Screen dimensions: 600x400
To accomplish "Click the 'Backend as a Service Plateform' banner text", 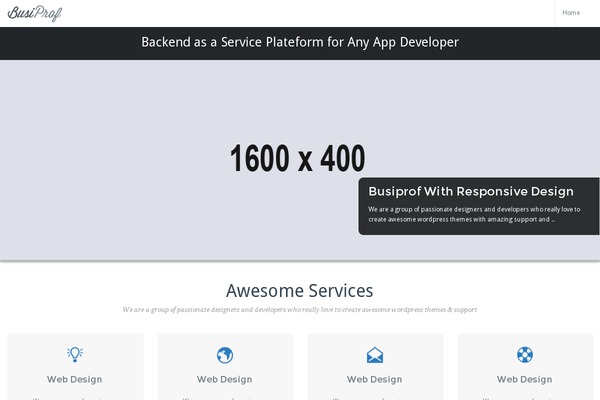I will [300, 42].
